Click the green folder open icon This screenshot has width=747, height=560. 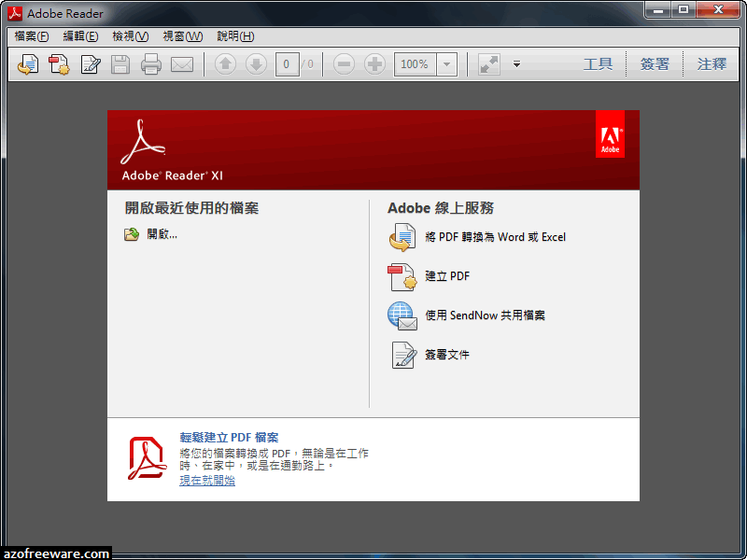coord(132,234)
